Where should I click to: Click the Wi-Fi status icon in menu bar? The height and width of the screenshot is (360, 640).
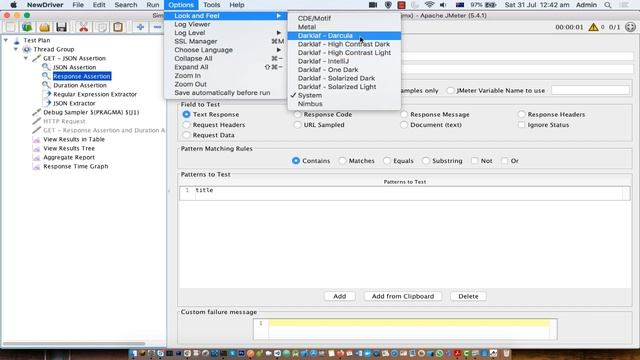(429, 5)
